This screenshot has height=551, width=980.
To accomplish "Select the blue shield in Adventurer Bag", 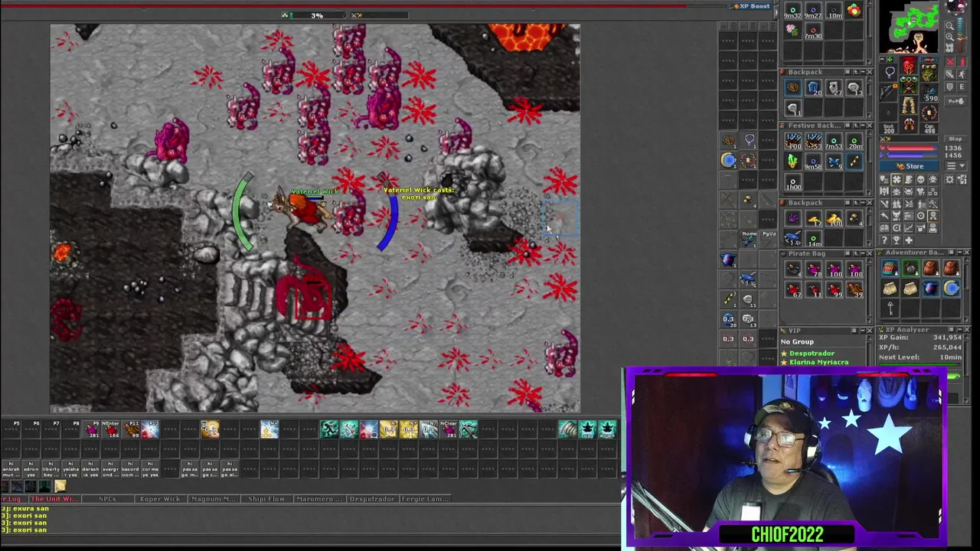I will [930, 289].
